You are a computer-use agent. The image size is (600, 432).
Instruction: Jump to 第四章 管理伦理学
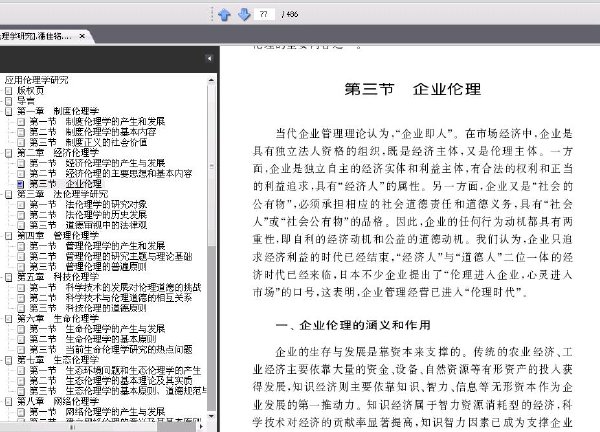pyautogui.click(x=58, y=236)
